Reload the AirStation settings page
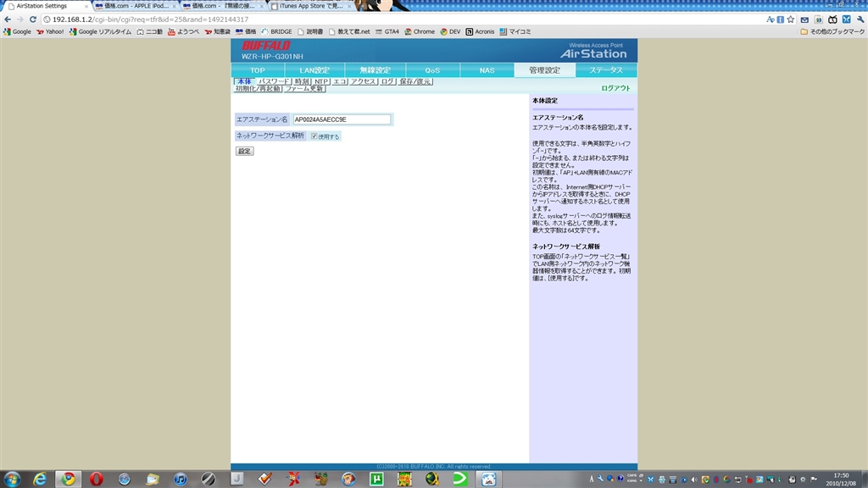This screenshot has width=868, height=488. click(33, 19)
